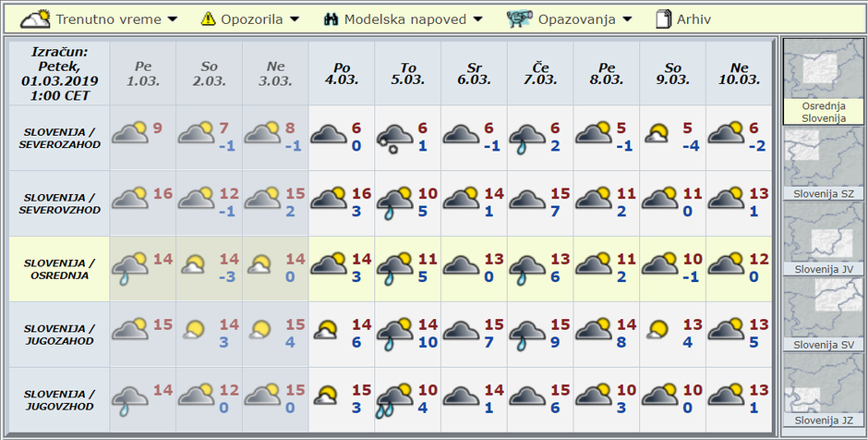Expand the Trenutno vreme dropdown arrow

point(172,19)
